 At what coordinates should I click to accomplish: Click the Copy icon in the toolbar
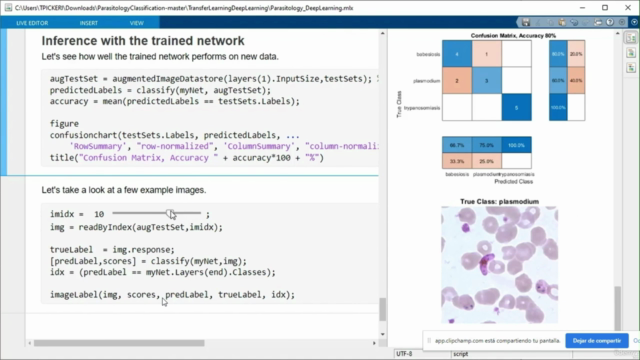(550, 22)
